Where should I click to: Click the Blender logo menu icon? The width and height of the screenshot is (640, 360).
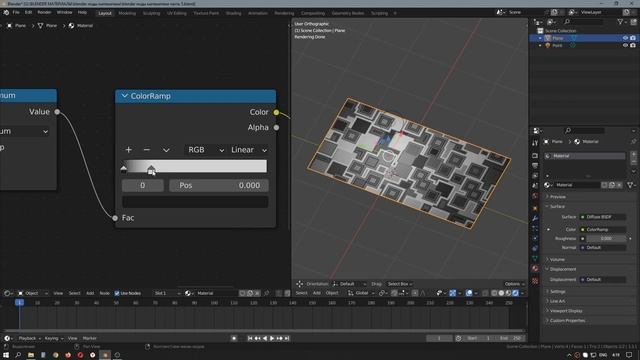[x=6, y=13]
